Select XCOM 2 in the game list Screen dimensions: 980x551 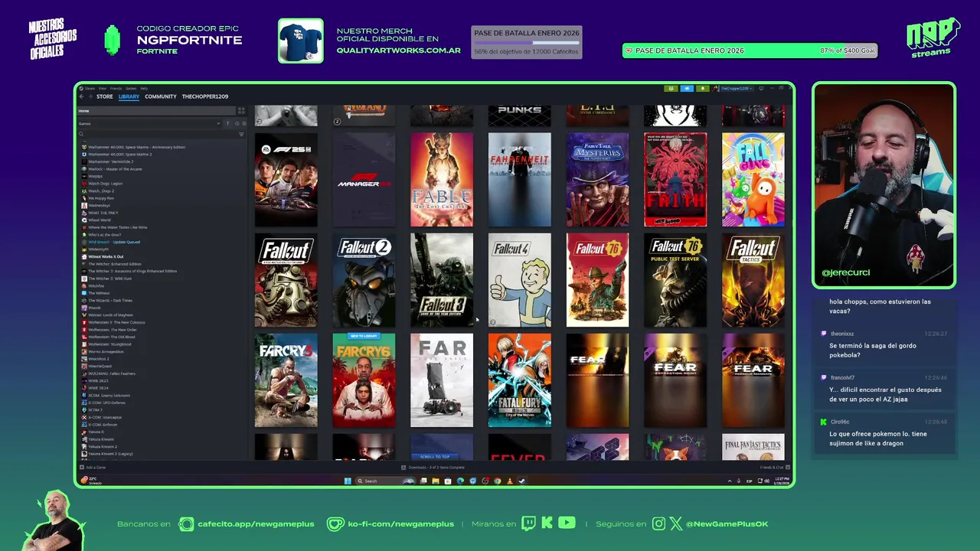(x=95, y=410)
